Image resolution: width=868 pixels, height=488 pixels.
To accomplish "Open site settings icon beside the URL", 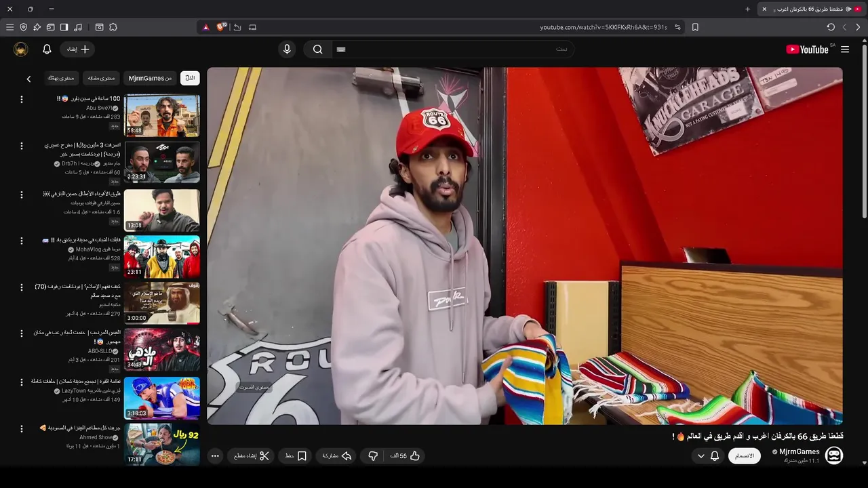I will tap(677, 27).
